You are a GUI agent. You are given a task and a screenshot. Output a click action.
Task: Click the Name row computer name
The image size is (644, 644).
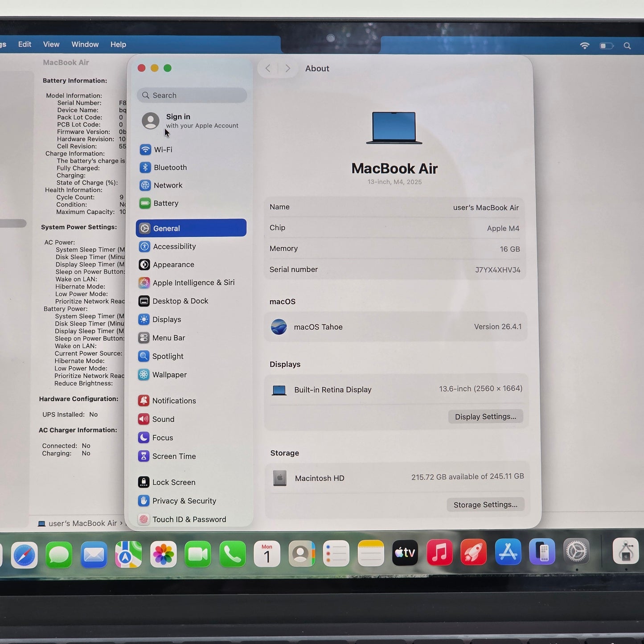[x=486, y=207]
